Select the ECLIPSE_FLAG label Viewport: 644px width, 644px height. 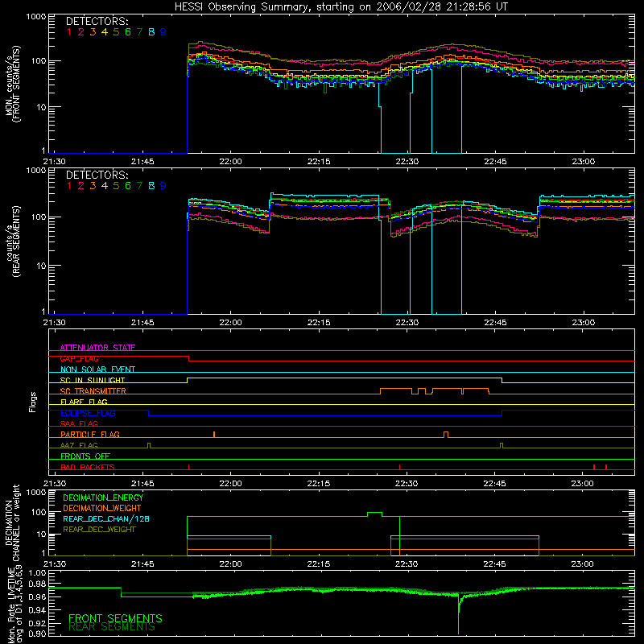point(88,413)
